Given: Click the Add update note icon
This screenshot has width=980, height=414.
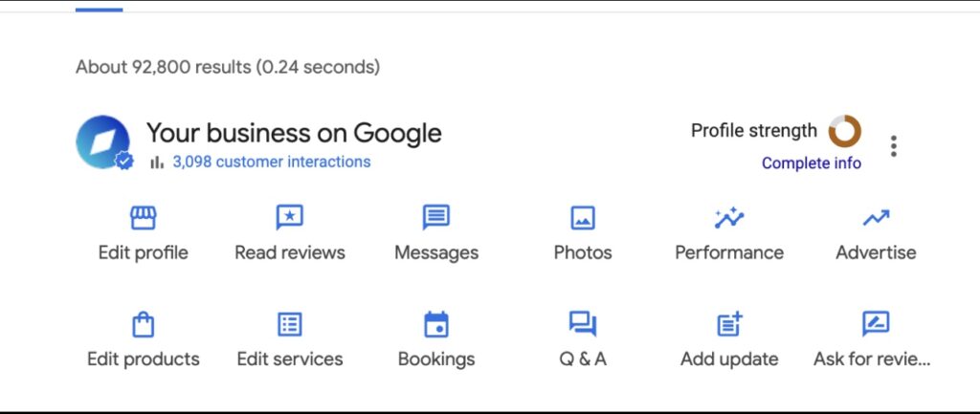Looking at the screenshot, I should [x=729, y=324].
